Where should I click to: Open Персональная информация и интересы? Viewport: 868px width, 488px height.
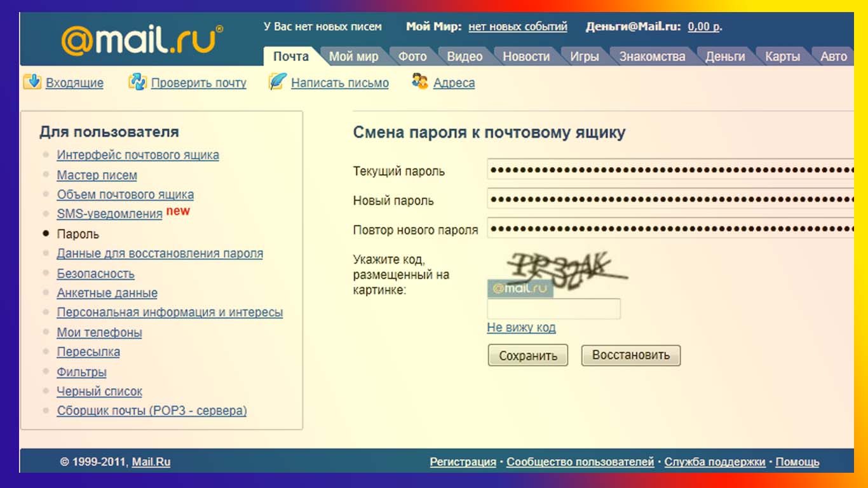coord(170,313)
